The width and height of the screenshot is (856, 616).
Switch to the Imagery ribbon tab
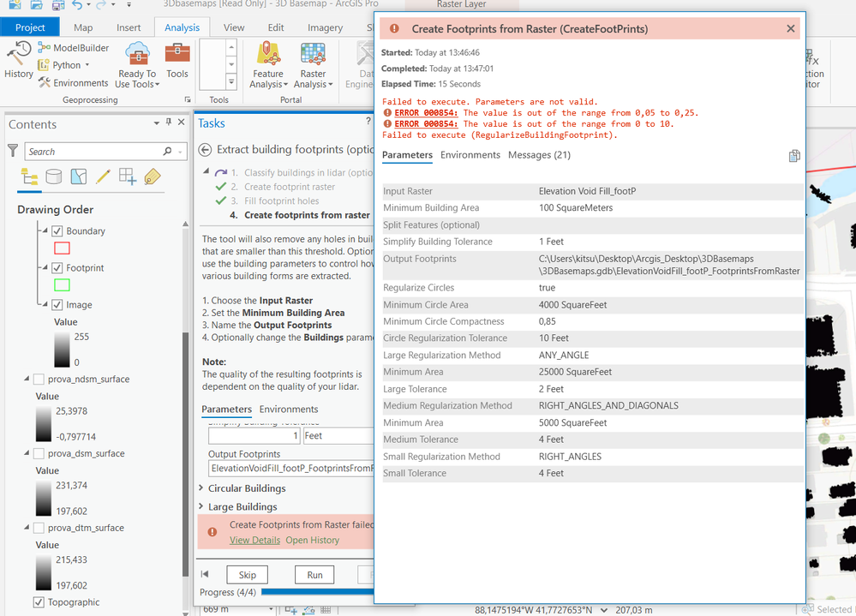pyautogui.click(x=325, y=27)
